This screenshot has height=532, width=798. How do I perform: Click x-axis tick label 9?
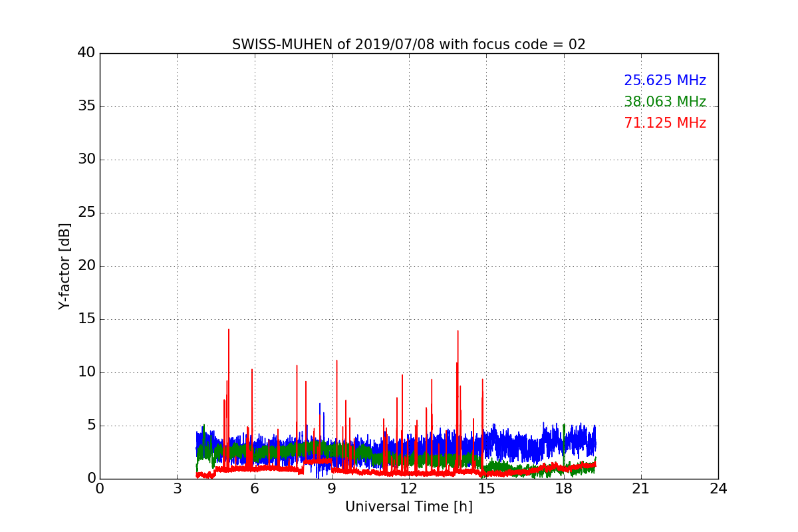[x=332, y=488]
